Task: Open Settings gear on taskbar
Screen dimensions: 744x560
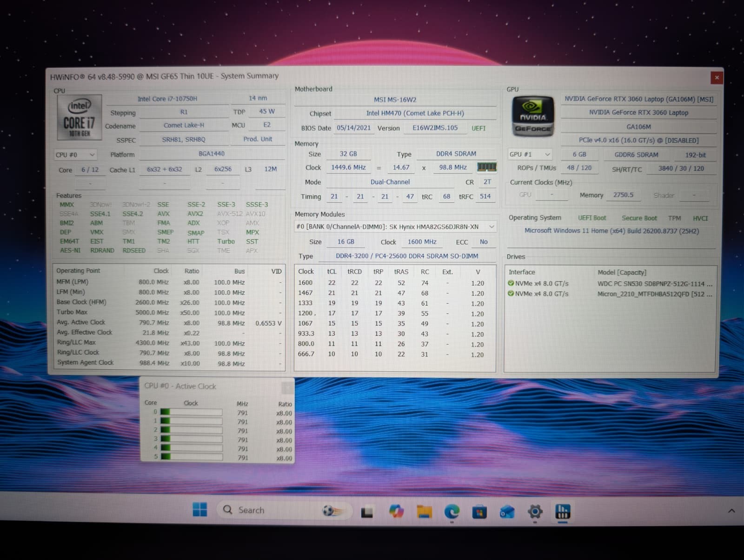Action: pyautogui.click(x=535, y=512)
